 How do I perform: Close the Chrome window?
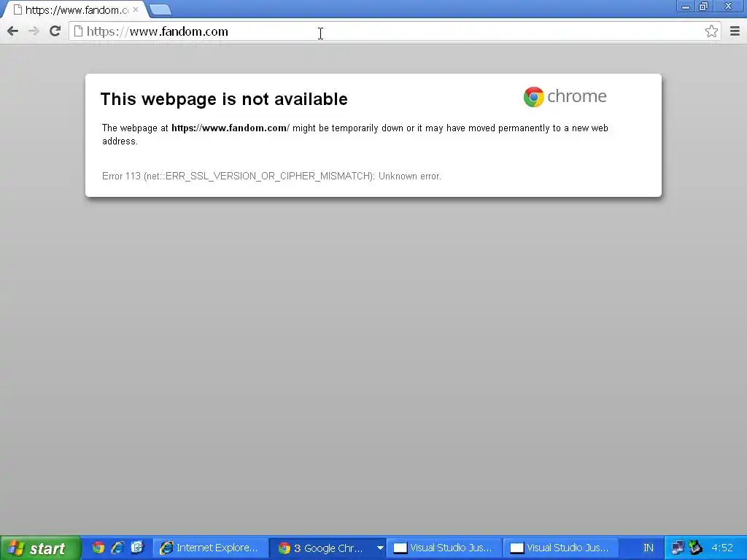point(729,7)
